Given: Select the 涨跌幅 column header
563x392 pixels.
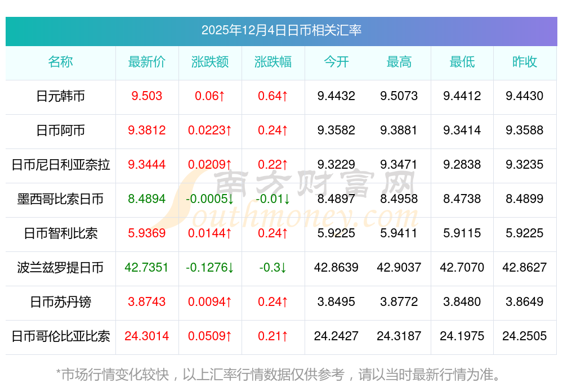Looking at the screenshot, I should click(x=273, y=62).
